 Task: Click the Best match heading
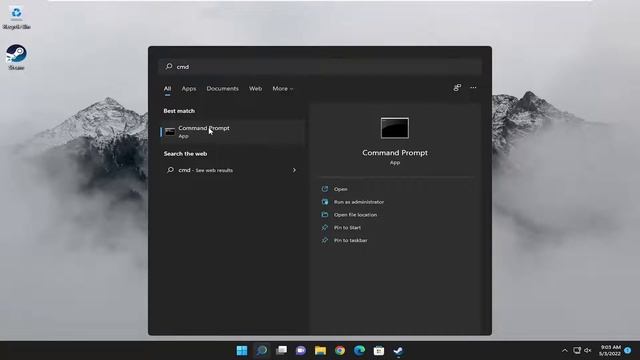click(179, 111)
